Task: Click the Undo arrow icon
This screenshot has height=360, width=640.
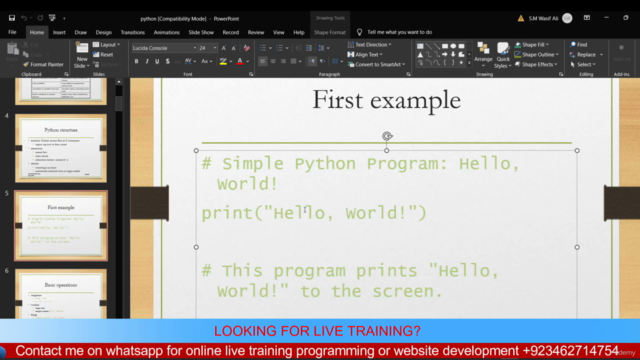Action: point(24,18)
